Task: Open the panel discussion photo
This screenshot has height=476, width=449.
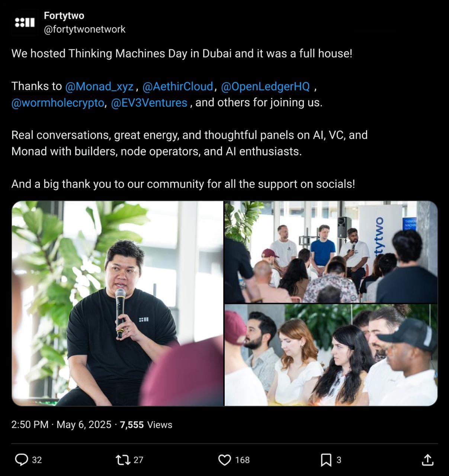Action: [x=331, y=252]
